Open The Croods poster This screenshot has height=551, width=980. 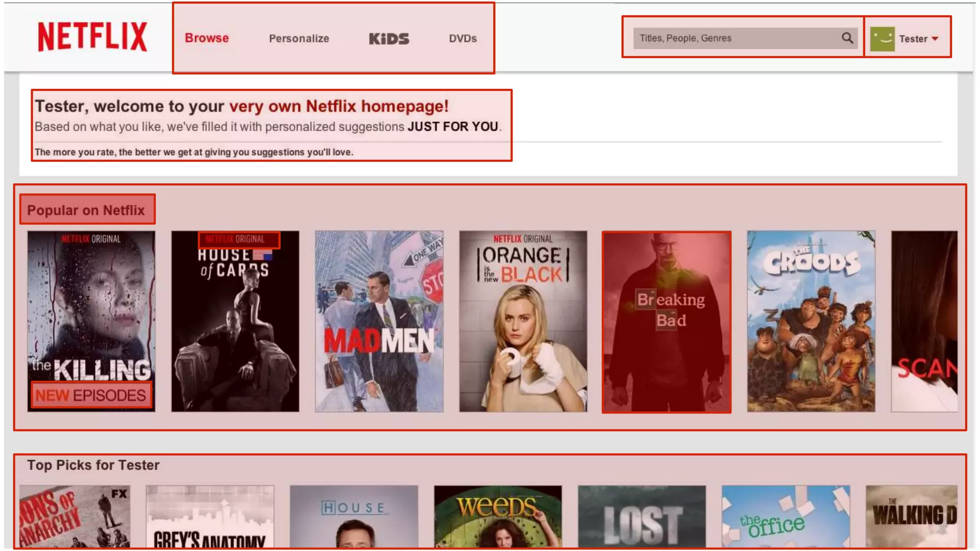click(811, 321)
